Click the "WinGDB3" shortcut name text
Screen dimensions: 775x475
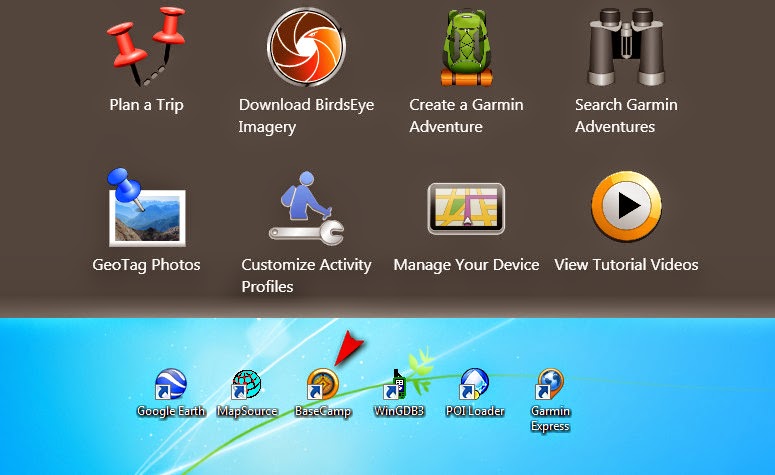[399, 411]
